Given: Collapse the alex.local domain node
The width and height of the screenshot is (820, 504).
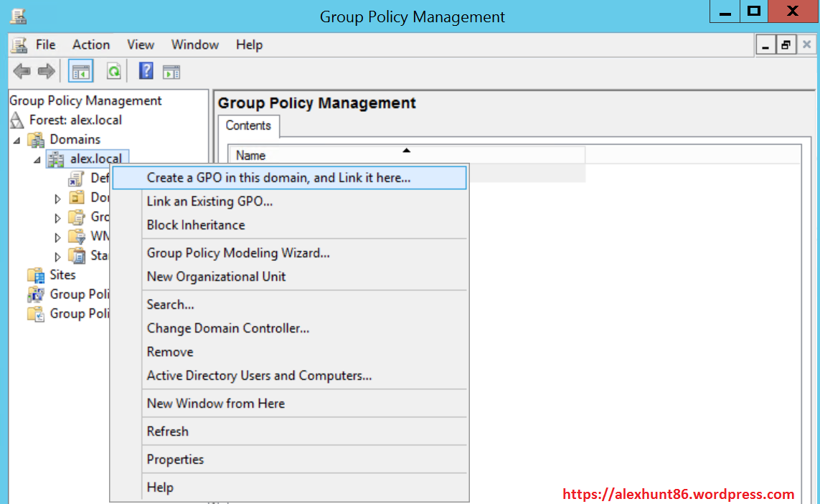Looking at the screenshot, I should coord(37,159).
